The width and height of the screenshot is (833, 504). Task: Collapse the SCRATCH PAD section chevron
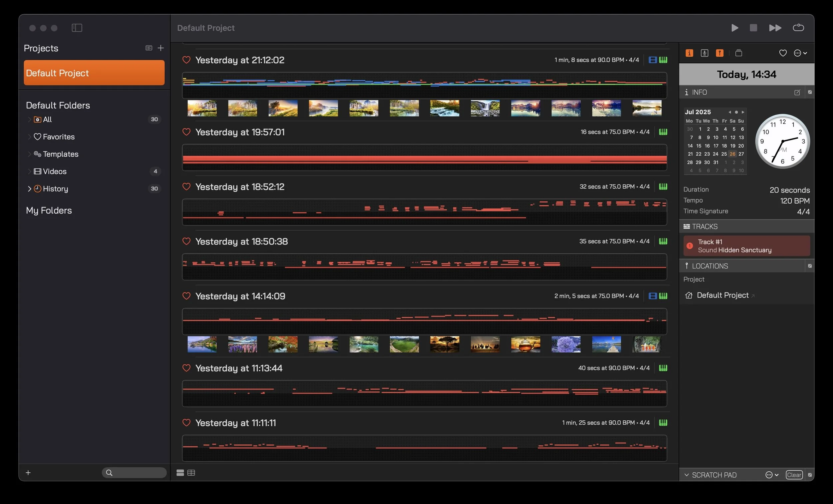pyautogui.click(x=686, y=475)
